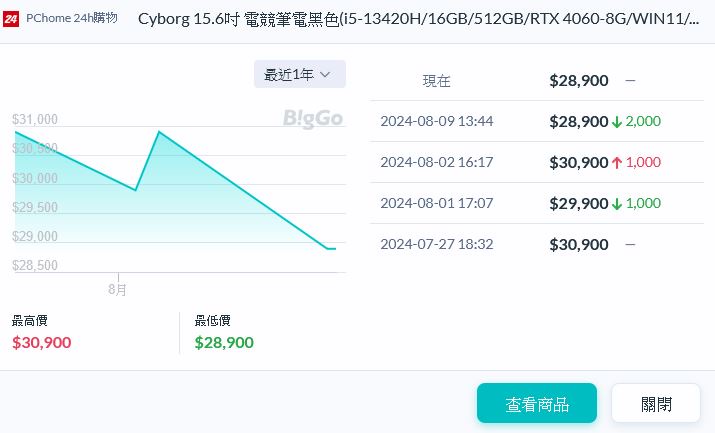Open the 最近1年 time range dropdown
The image size is (715, 433).
tap(299, 74)
